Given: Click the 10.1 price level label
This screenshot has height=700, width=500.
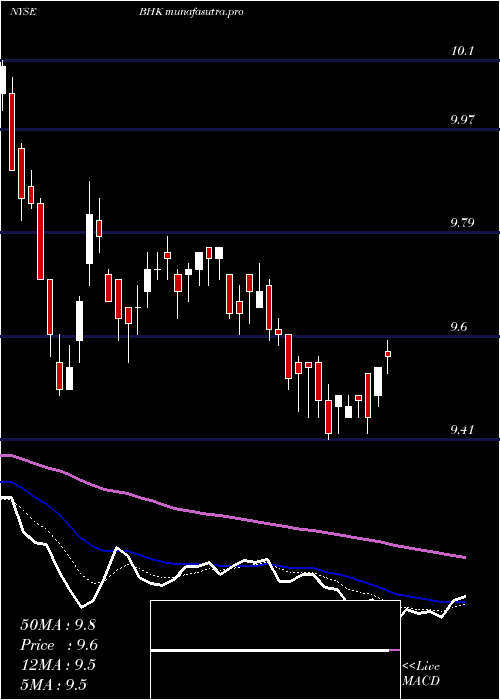Looking at the screenshot, I should click(x=462, y=51).
